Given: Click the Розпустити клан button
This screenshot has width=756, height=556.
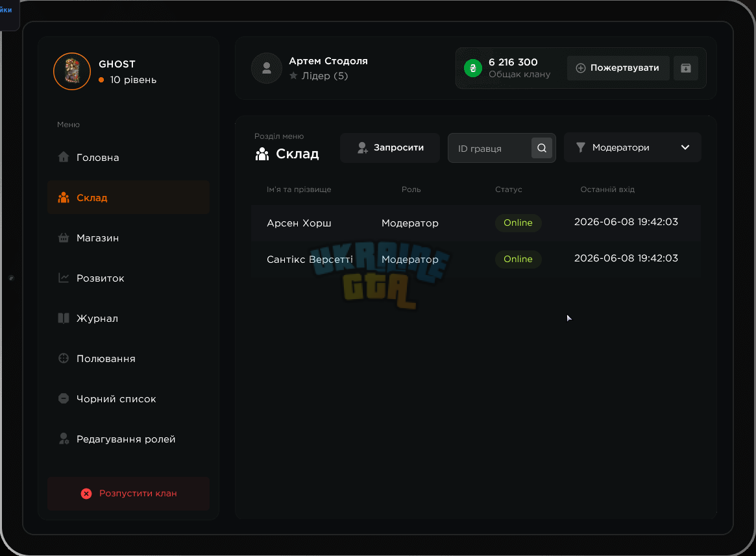Looking at the screenshot, I should (x=128, y=493).
